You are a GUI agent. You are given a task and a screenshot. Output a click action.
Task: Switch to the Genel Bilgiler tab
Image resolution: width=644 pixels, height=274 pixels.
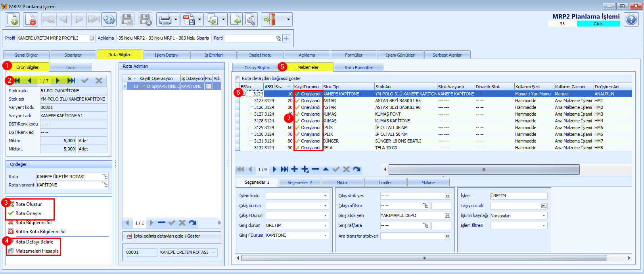pyautogui.click(x=26, y=55)
